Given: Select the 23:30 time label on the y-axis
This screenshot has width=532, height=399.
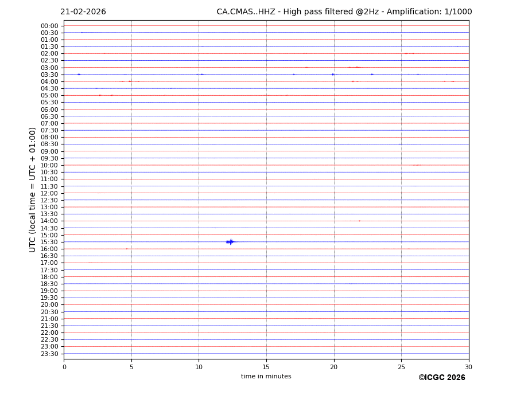Looking at the screenshot, I should click(49, 354).
